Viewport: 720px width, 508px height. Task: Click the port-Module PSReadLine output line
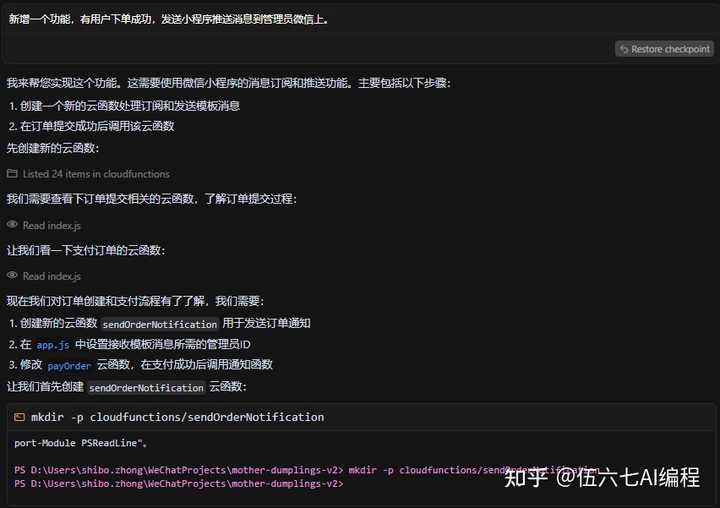coord(81,442)
